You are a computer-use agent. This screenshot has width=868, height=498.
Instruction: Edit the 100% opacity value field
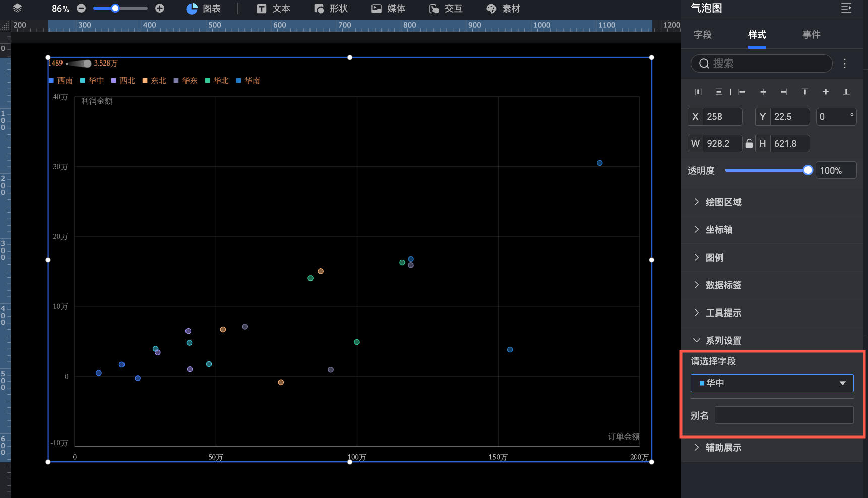(836, 170)
